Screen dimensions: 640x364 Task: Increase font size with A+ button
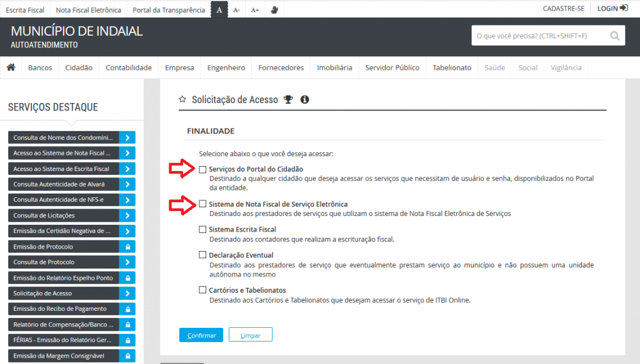(x=255, y=10)
